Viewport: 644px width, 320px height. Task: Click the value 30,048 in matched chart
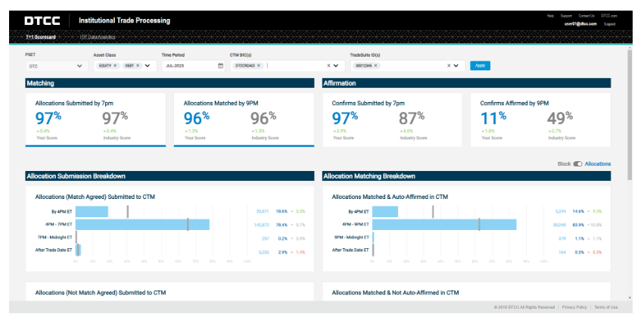tap(559, 225)
